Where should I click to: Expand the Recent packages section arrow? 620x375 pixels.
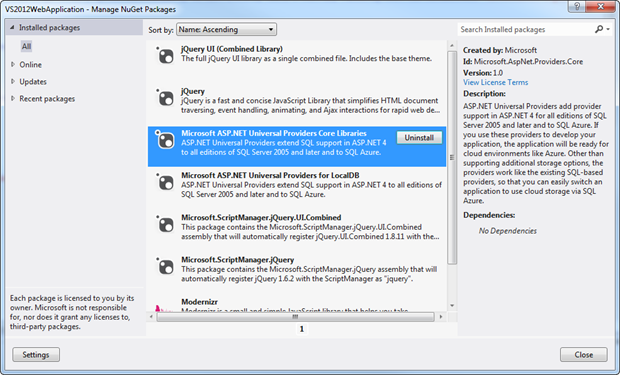[x=13, y=98]
